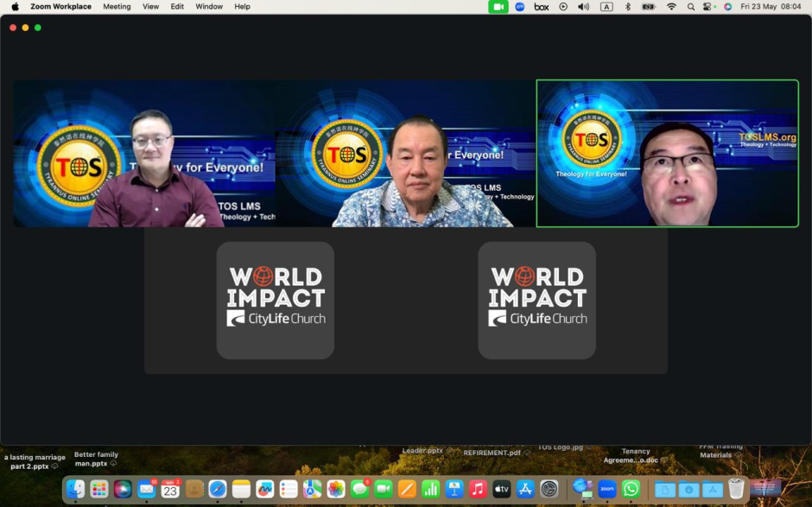This screenshot has width=812, height=507.
Task: Open the Help menu
Action: click(x=242, y=7)
